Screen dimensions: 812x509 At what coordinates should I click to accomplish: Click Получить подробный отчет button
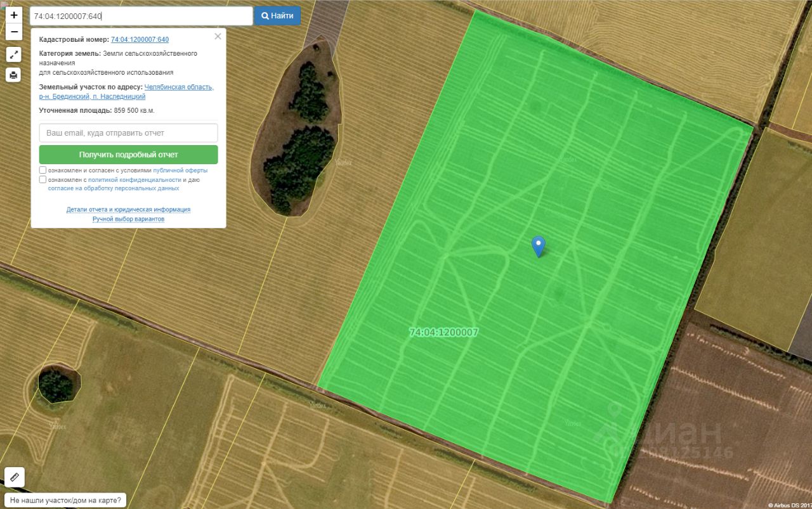point(128,155)
